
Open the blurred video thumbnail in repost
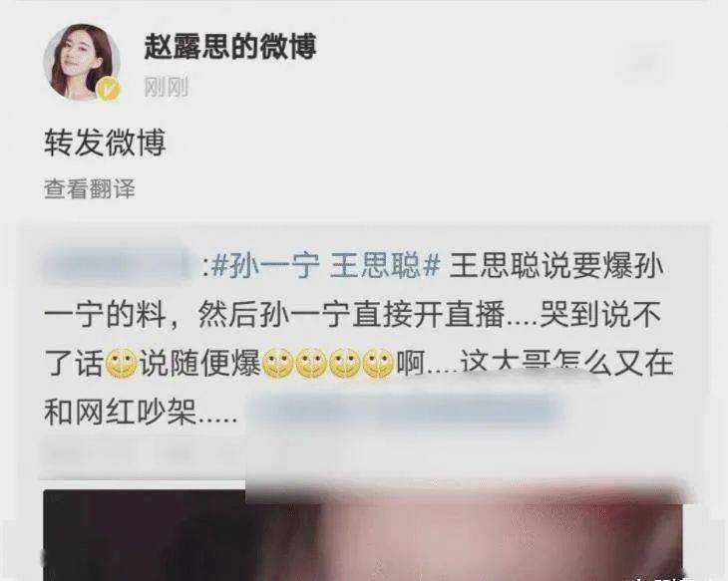coord(363,534)
